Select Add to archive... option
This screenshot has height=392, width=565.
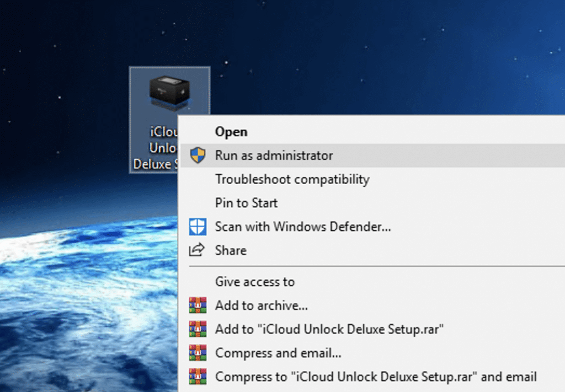pyautogui.click(x=262, y=305)
